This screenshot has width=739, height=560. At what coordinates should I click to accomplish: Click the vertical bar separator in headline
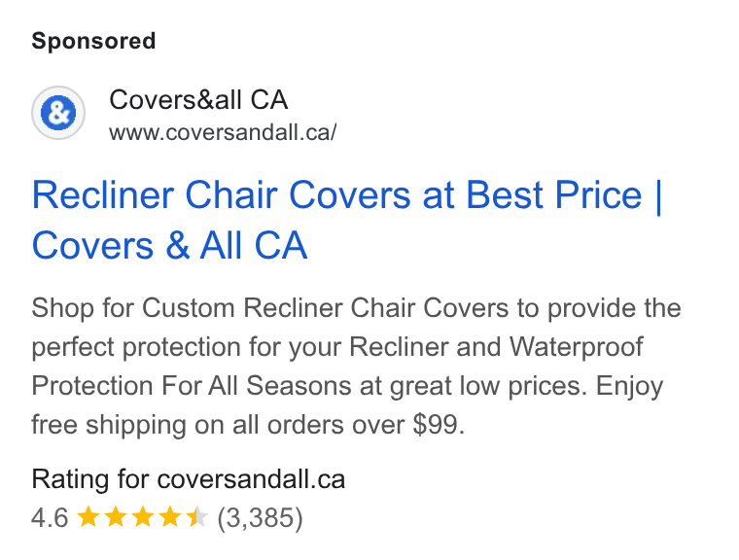point(659,194)
